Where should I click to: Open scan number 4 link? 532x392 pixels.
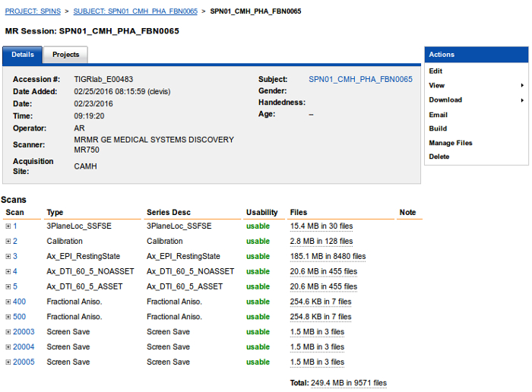[15, 271]
